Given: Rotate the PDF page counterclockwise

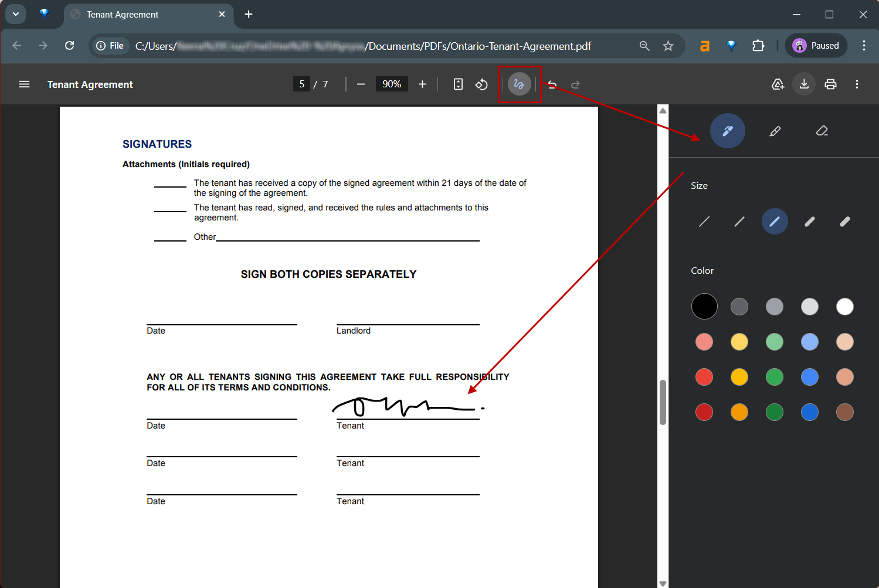Looking at the screenshot, I should click(481, 84).
